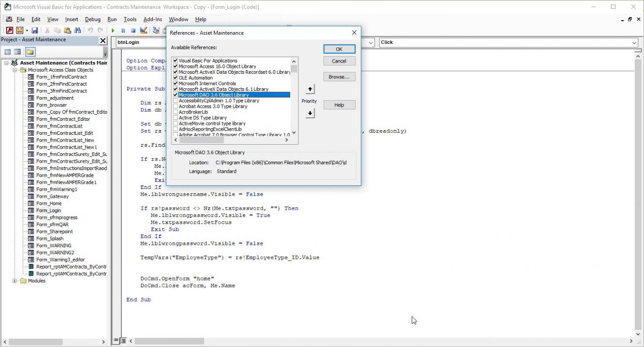Open the Tools menu
The width and height of the screenshot is (644, 347).
(x=130, y=19)
